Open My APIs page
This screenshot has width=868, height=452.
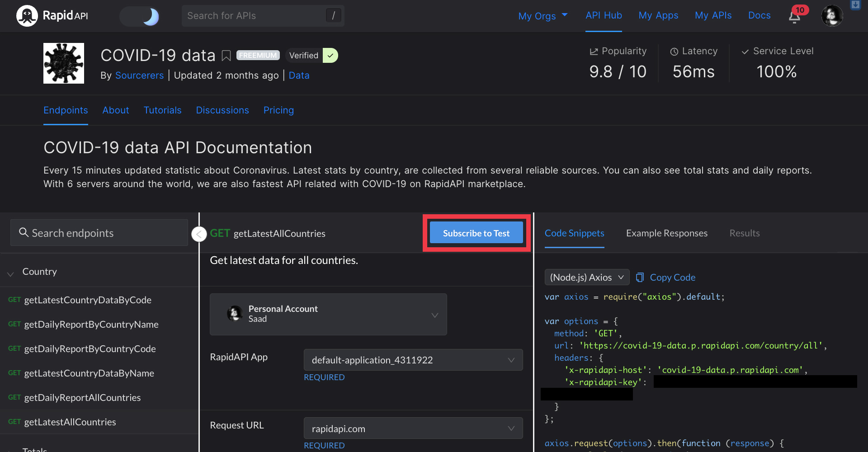coord(713,15)
